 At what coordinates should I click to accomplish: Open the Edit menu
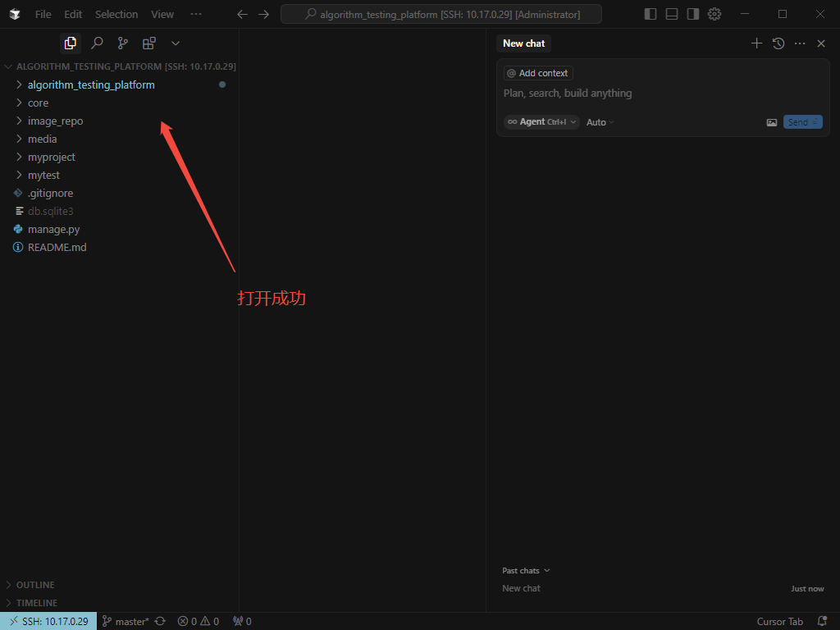click(73, 15)
